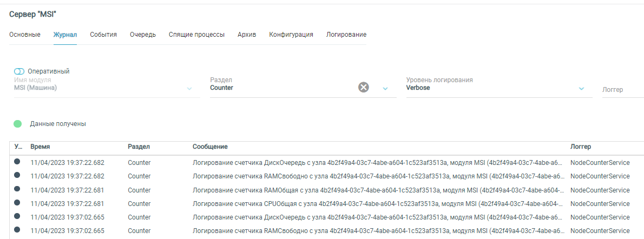The image size is (644, 239).
Task: Select the RAMОбщая counter log row at 19:37:22.681
Action: (x=325, y=190)
